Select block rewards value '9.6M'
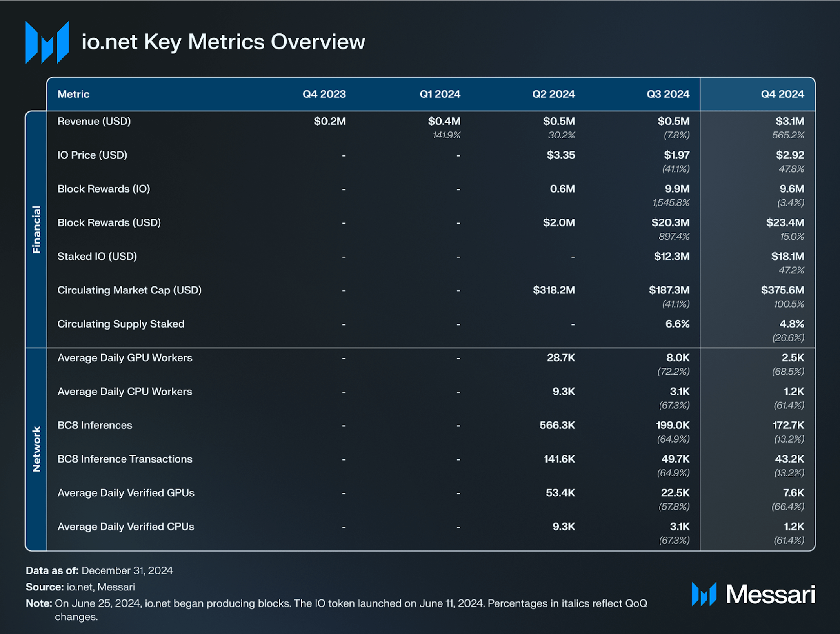Image resolution: width=840 pixels, height=634 pixels. (x=792, y=189)
